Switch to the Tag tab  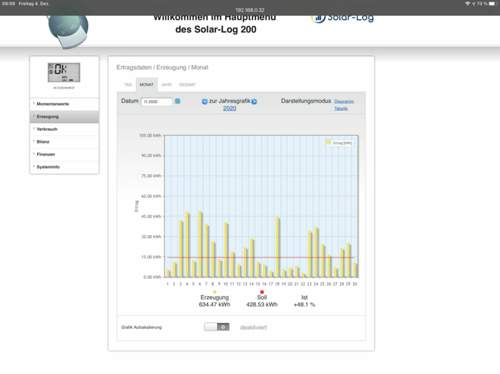point(128,85)
